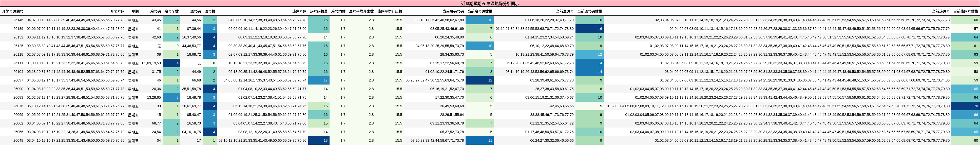Screen dimensions: 980x145
Task: Select hot number count 18 in row 26048
Action: click(318, 140)
